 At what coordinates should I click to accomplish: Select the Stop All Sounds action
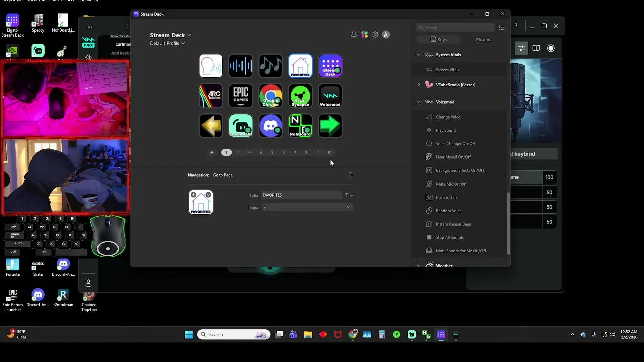point(459,238)
